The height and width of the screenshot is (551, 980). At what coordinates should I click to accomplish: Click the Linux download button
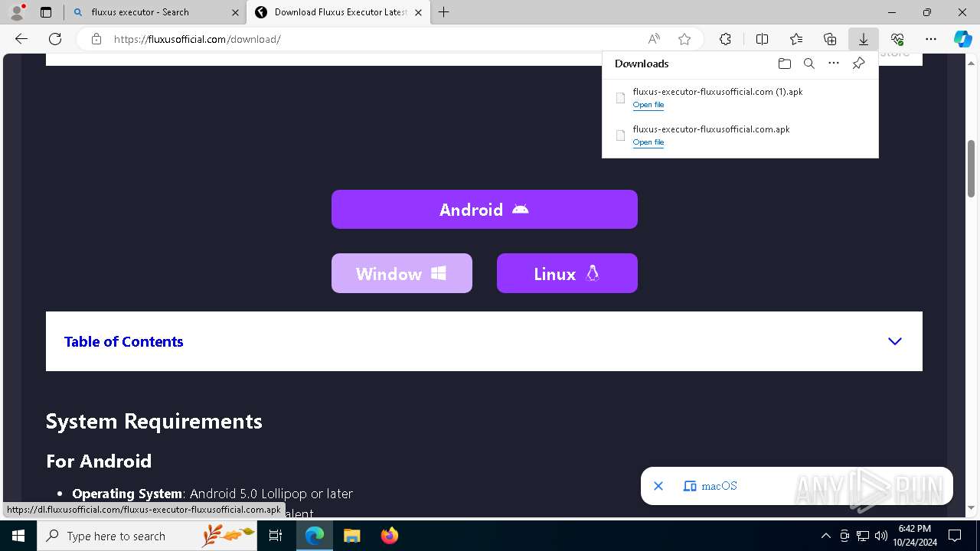coord(567,273)
